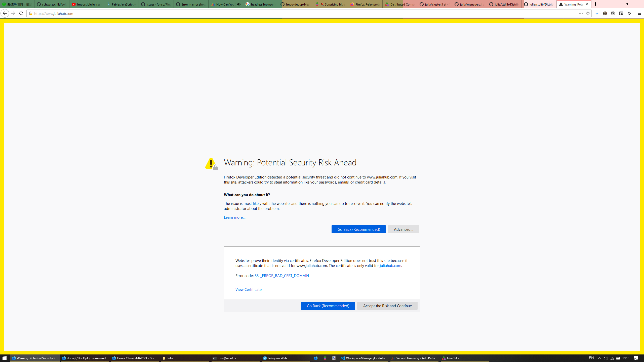
Task: Open page actions three-dot menu
Action: click(x=581, y=13)
